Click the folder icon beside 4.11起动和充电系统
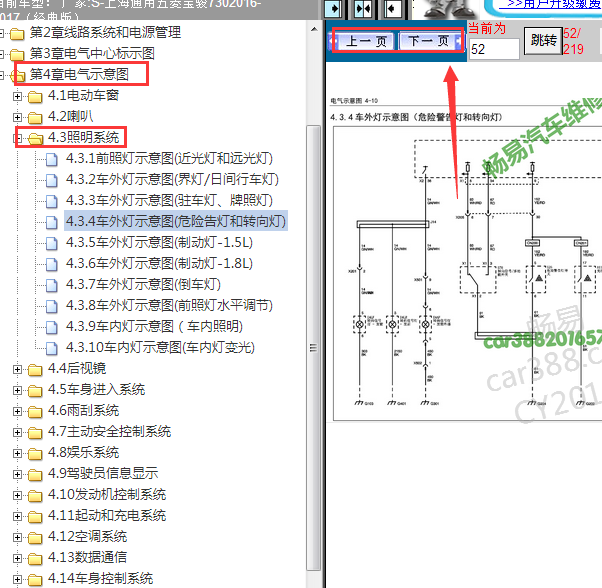Image resolution: width=602 pixels, height=588 pixels. tap(35, 517)
